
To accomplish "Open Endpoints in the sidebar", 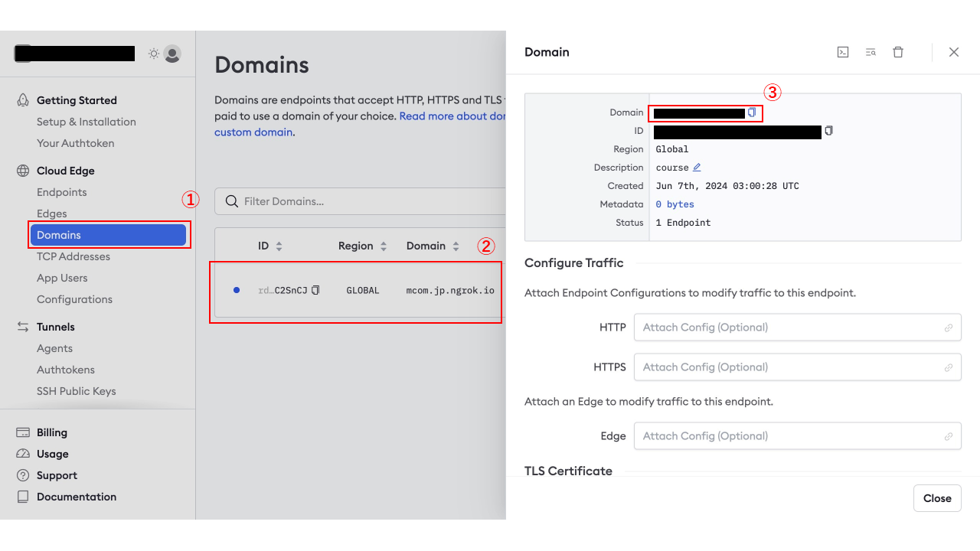I will click(61, 192).
